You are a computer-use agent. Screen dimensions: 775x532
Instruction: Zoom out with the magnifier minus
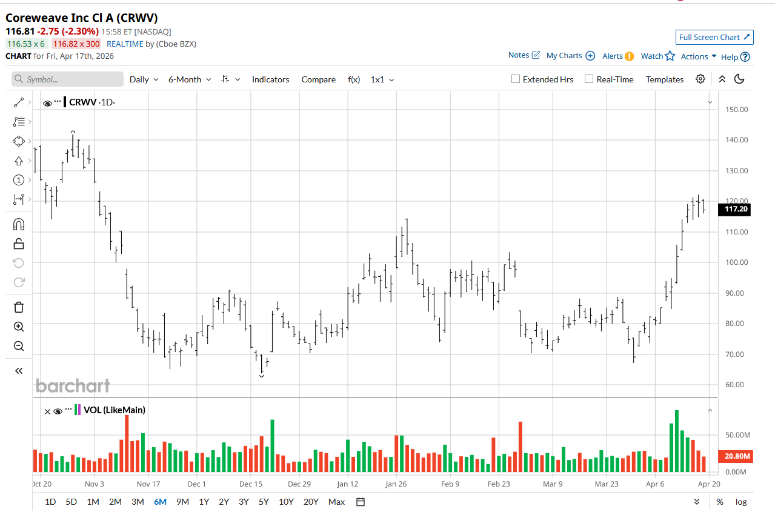click(x=18, y=346)
